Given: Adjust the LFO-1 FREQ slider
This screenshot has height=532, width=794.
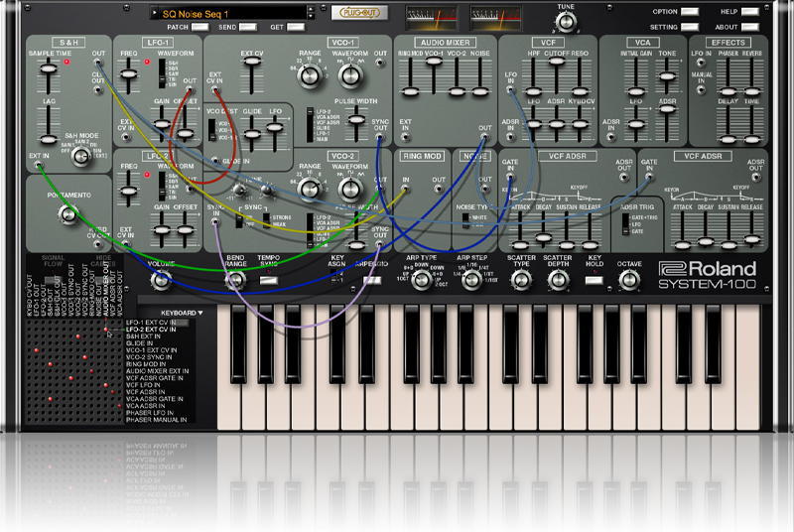Looking at the screenshot, I should (129, 73).
